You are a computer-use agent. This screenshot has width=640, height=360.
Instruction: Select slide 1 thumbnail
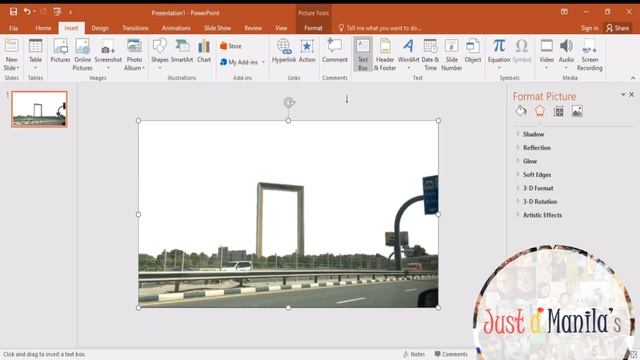(39, 109)
